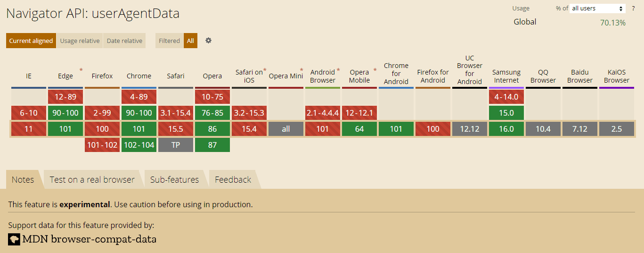Click the Safari TP version cell
Image resolution: width=644 pixels, height=253 pixels.
[176, 145]
